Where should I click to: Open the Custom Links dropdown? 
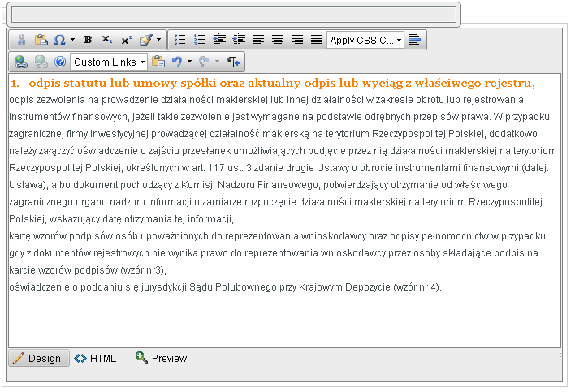[109, 62]
